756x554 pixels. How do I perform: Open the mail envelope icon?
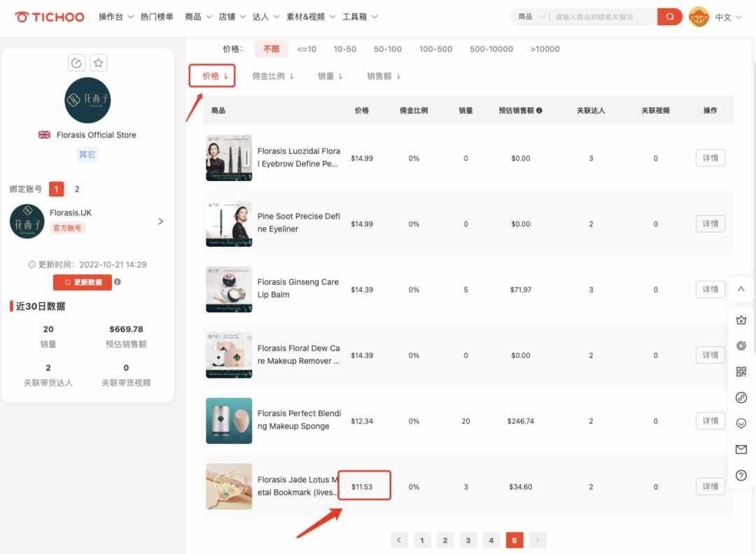(x=741, y=450)
